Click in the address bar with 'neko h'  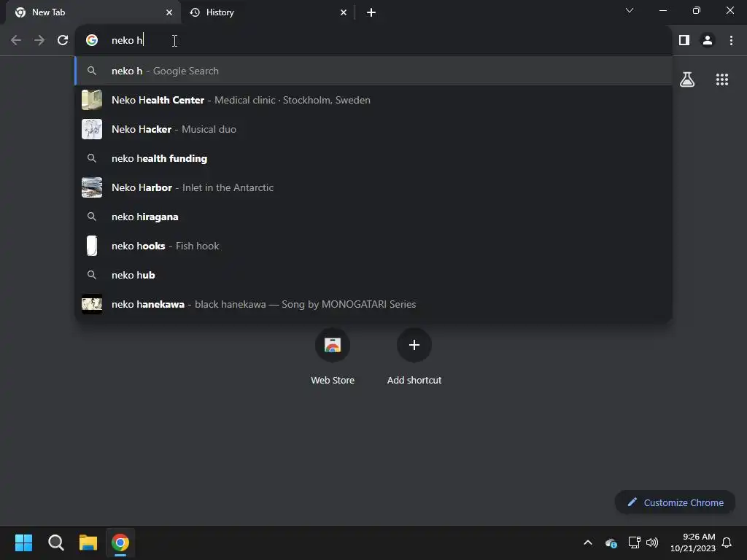[373, 41]
